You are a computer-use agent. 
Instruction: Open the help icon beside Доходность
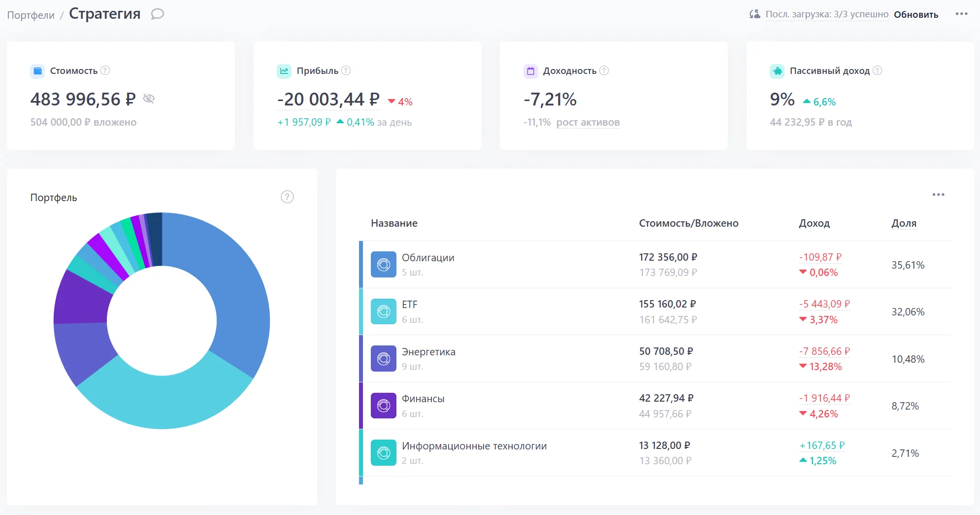point(604,70)
